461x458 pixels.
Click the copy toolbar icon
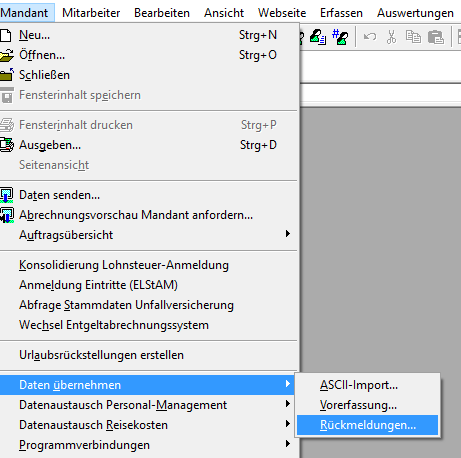pos(413,37)
